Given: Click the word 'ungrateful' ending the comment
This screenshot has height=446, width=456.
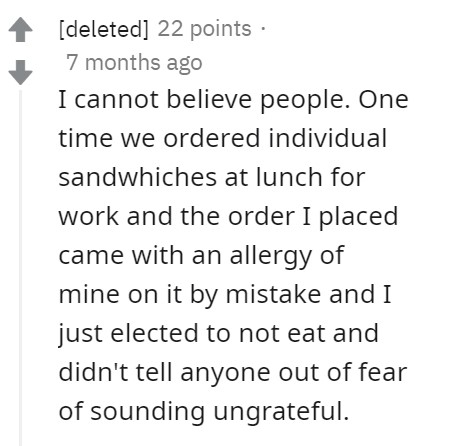Looking at the screenshot, I should coord(281,412).
